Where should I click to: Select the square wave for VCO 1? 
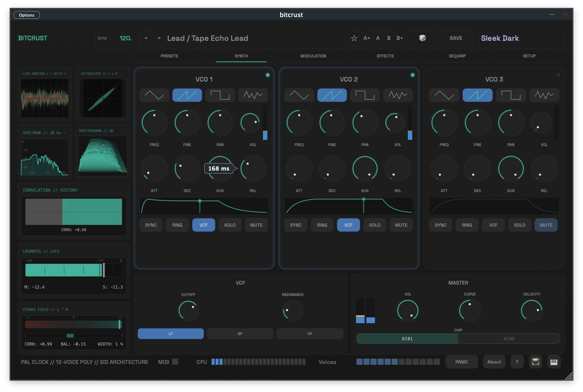pyautogui.click(x=220, y=95)
